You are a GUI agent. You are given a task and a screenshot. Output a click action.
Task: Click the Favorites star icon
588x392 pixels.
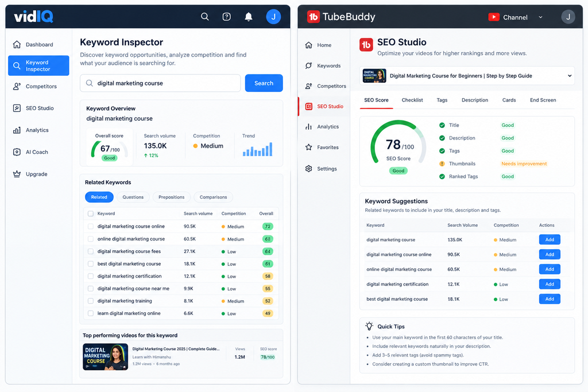point(308,148)
